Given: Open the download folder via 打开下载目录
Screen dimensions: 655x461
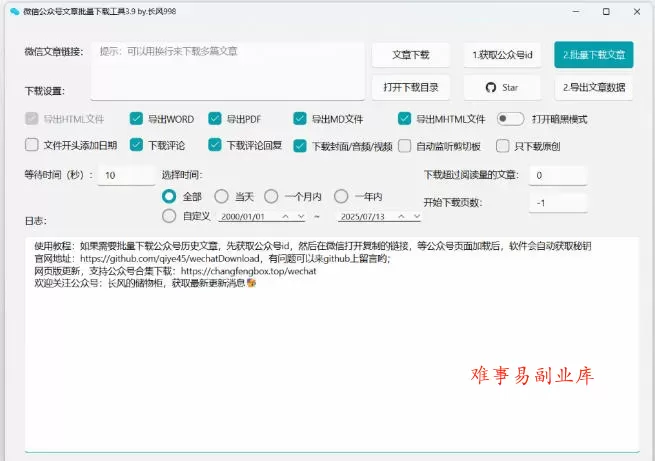Looking at the screenshot, I should click(411, 87).
